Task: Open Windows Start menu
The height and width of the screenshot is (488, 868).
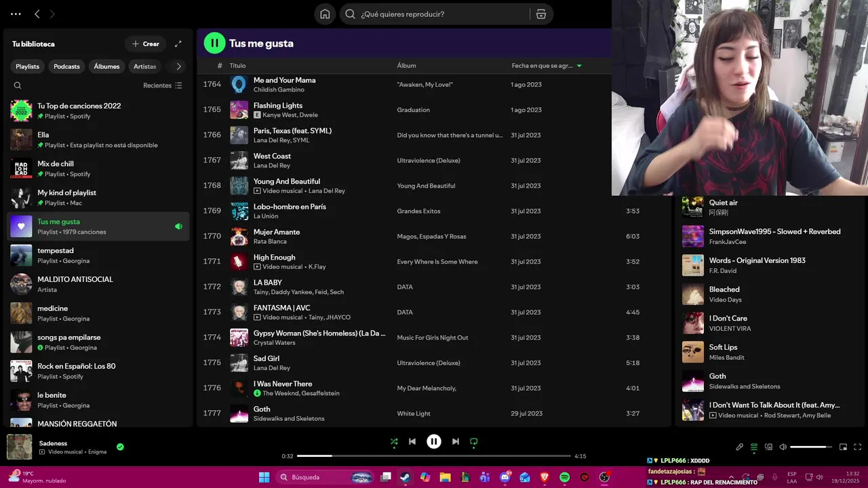Action: (264, 477)
